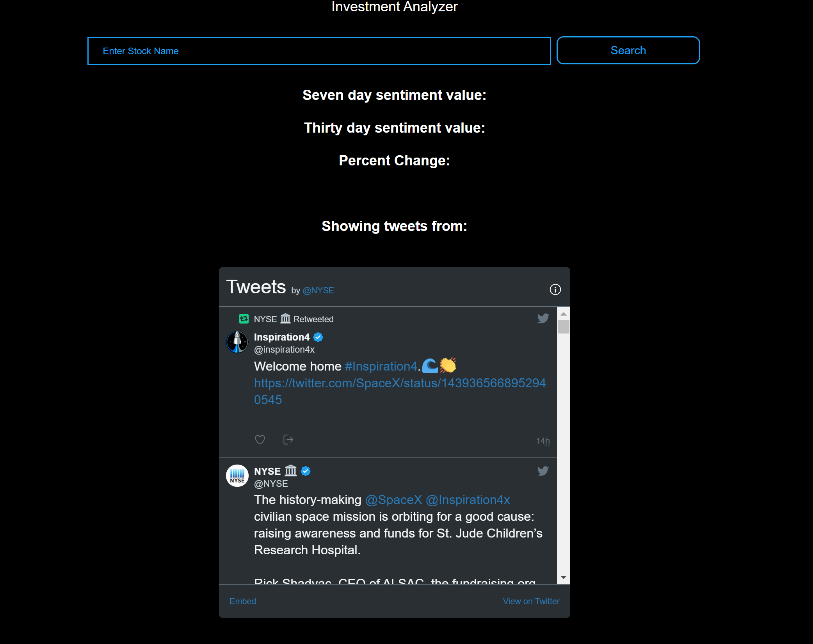
Task: Open the @Inspiration4x mention link
Action: 468,500
